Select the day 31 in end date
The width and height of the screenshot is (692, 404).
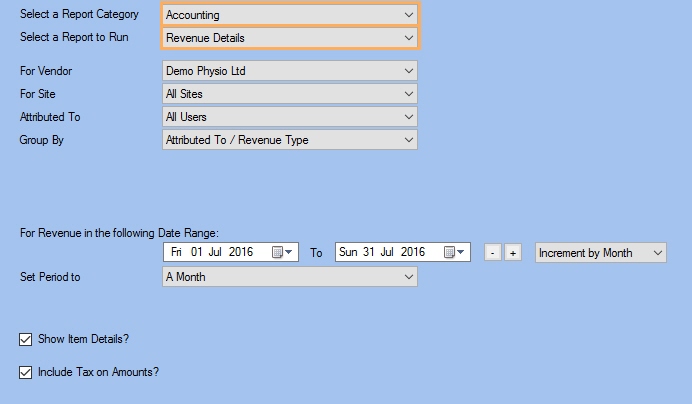[369, 252]
